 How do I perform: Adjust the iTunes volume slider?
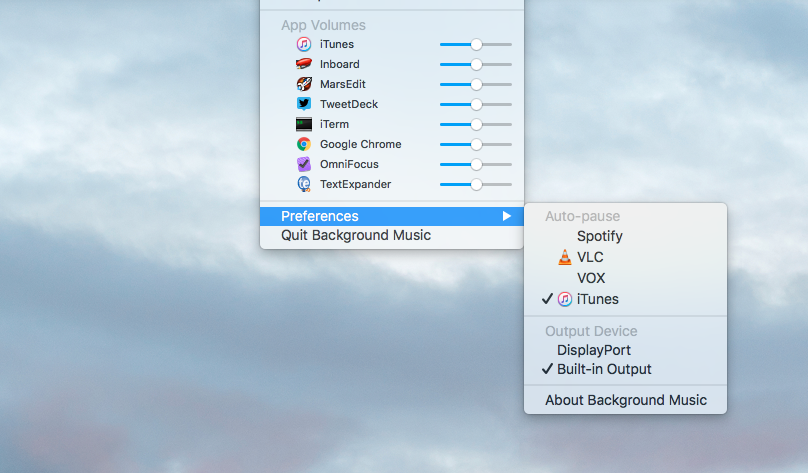pos(476,44)
